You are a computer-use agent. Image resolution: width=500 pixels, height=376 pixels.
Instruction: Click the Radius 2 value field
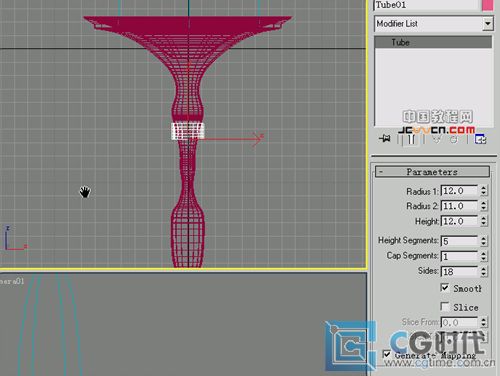click(459, 206)
